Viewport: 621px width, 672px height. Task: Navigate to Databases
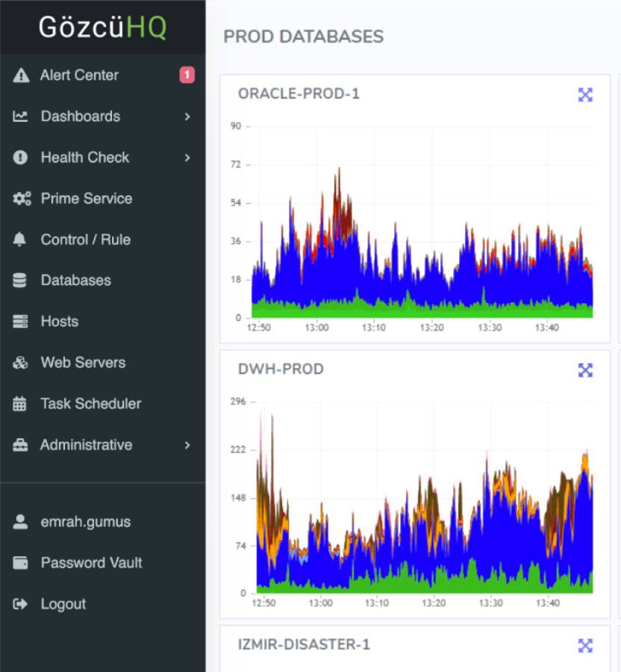click(103, 280)
